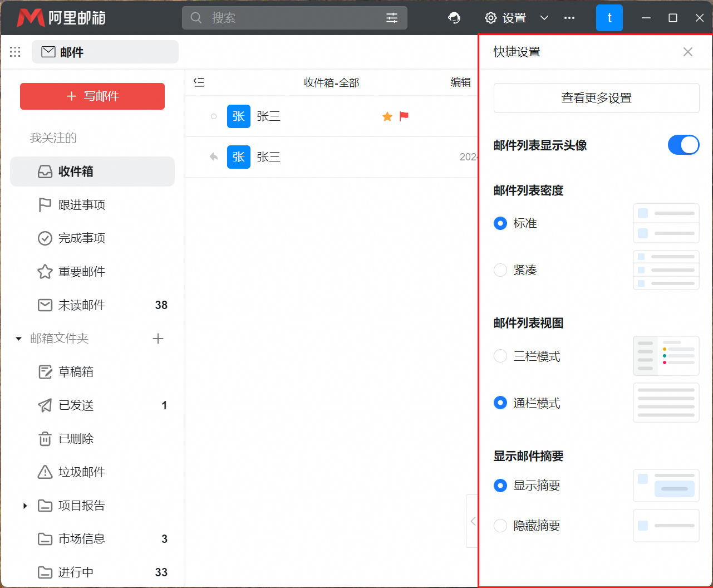Click the Alibaba Mail logo

click(x=61, y=18)
